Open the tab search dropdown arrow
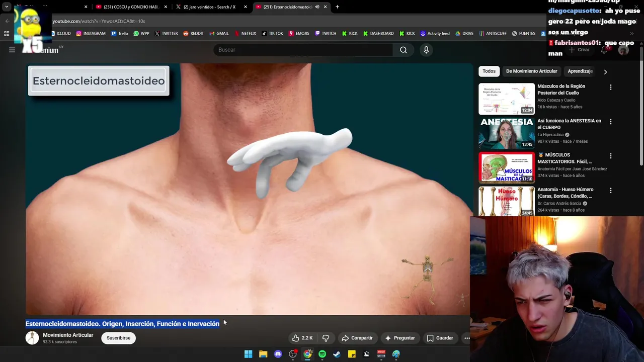Viewport: 644px width, 362px height. (x=7, y=7)
